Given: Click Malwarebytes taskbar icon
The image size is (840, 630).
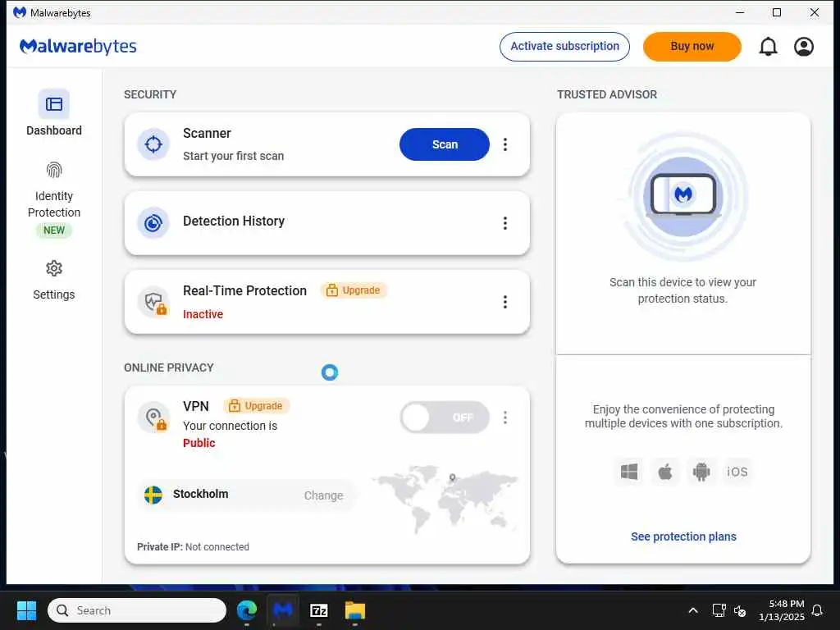Looking at the screenshot, I should pos(283,610).
